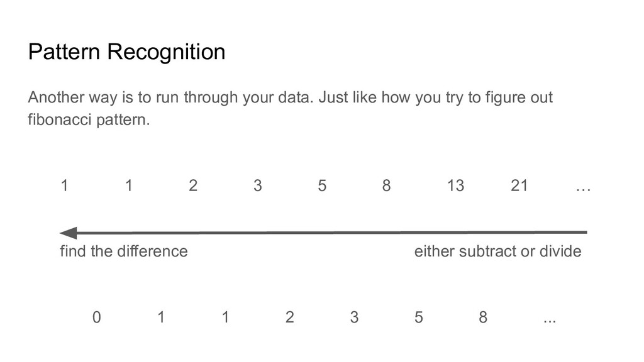
Task: Click the number 8 in the top row
Action: point(387,185)
